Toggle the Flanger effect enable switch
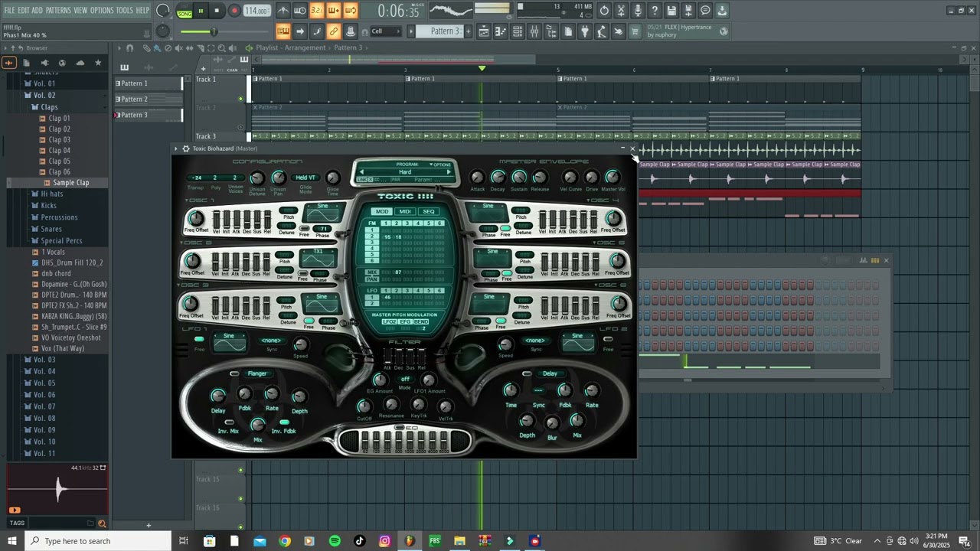The width and height of the screenshot is (980, 551). pos(234,373)
